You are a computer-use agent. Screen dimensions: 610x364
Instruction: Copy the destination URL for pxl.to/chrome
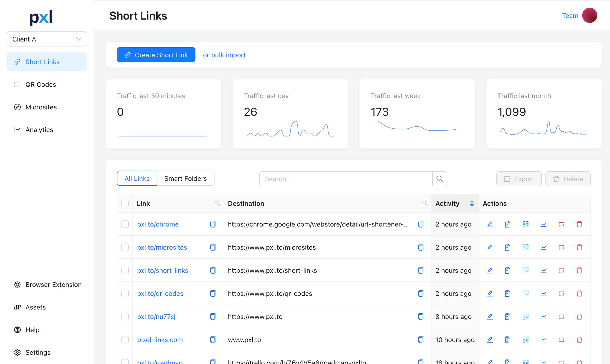[421, 224]
